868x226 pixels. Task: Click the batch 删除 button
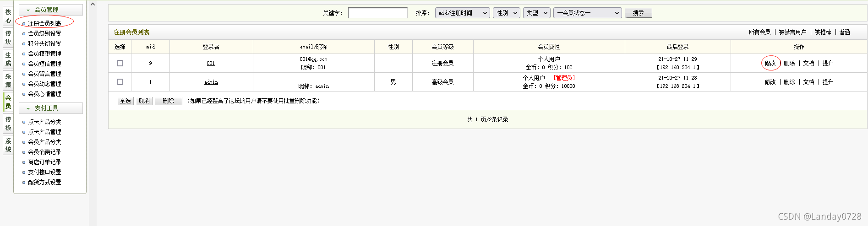(169, 101)
